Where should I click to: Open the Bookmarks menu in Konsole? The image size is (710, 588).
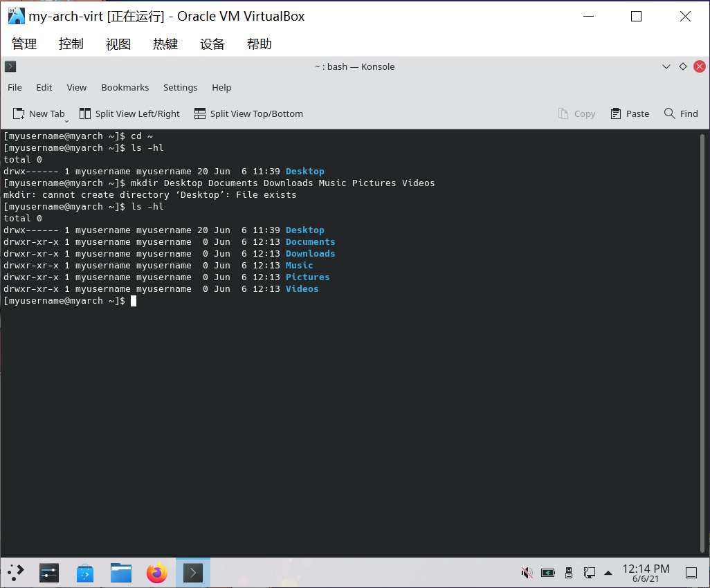pos(125,87)
